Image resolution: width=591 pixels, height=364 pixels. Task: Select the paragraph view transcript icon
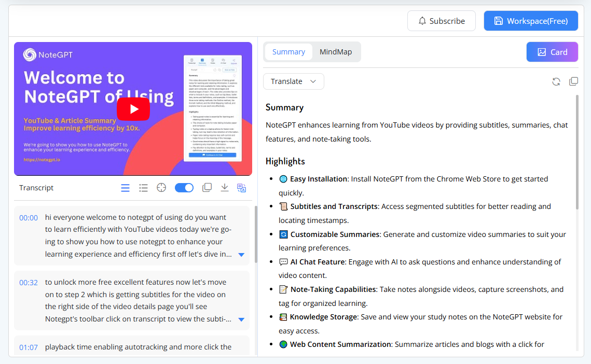coord(125,188)
